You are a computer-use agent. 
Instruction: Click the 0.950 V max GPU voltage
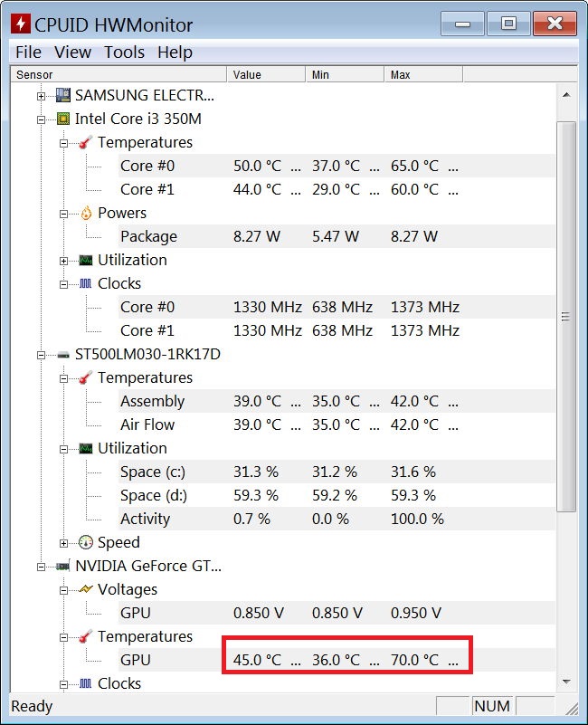coord(415,613)
